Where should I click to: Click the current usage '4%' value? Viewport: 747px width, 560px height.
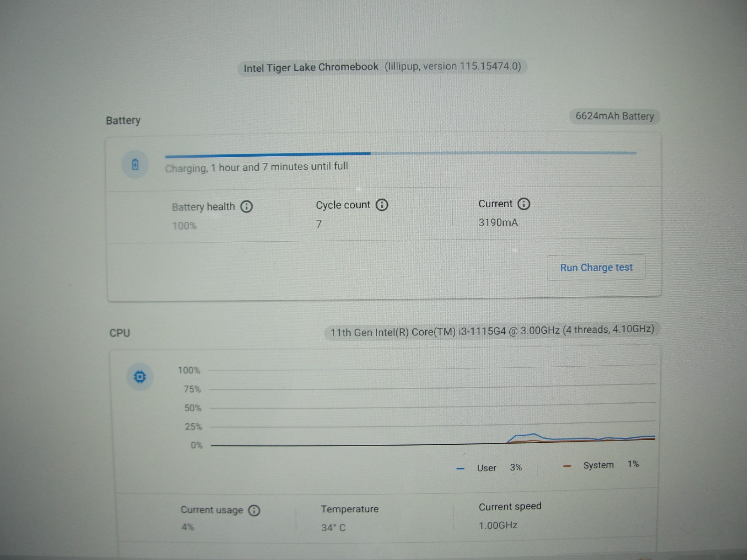pos(188,527)
